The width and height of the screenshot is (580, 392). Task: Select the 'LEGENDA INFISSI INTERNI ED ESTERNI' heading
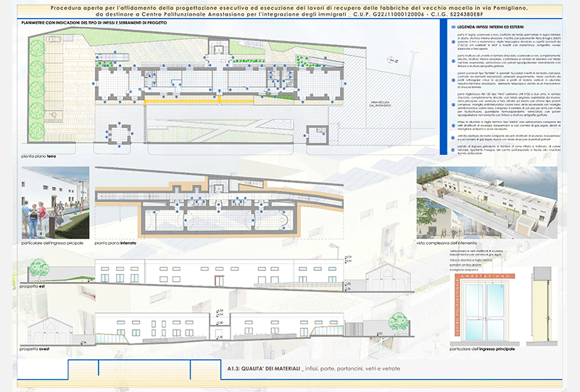point(490,27)
